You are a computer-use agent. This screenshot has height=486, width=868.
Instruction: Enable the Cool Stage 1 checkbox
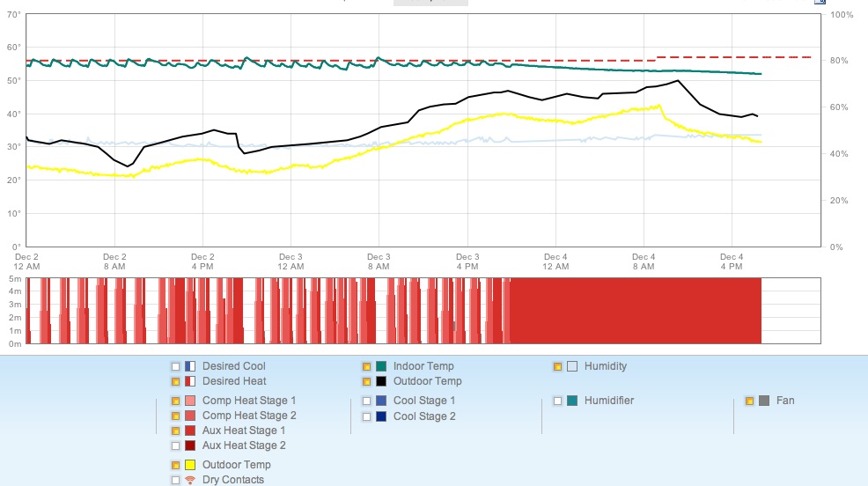[366, 401]
